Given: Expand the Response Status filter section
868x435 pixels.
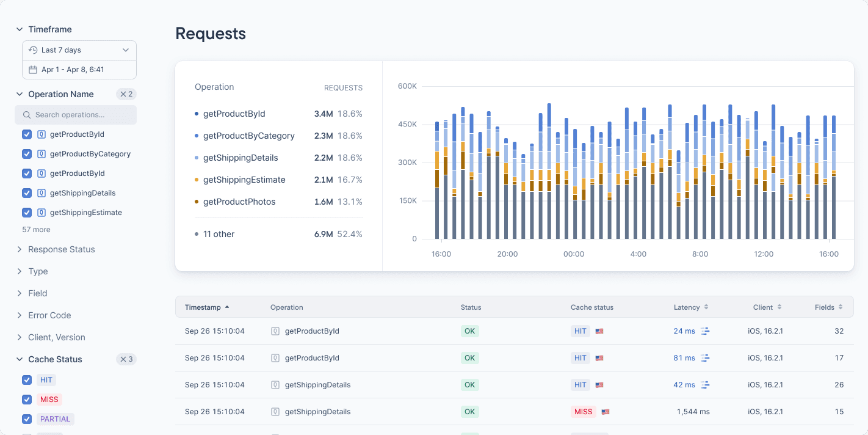Looking at the screenshot, I should tap(61, 249).
